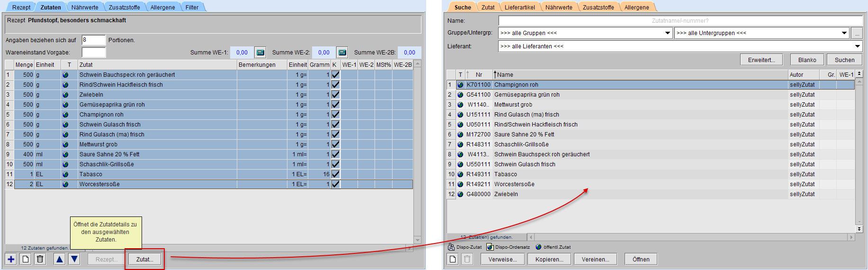
Task: Move ingredient down with triangle icon
Action: pos(74,259)
